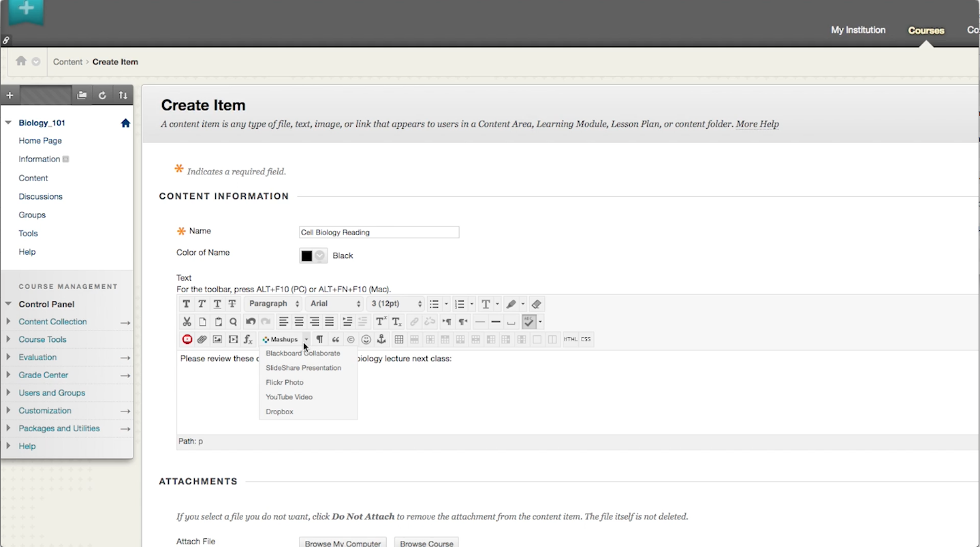Insert a table using the grid icon

399,339
